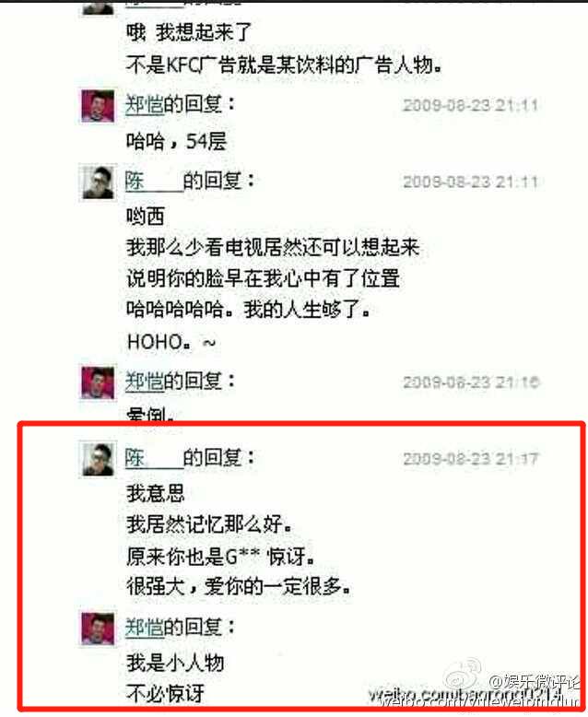This screenshot has width=588, height=717.
Task: Open 郑恺 profile link above 我是小人物
Action: (x=144, y=628)
